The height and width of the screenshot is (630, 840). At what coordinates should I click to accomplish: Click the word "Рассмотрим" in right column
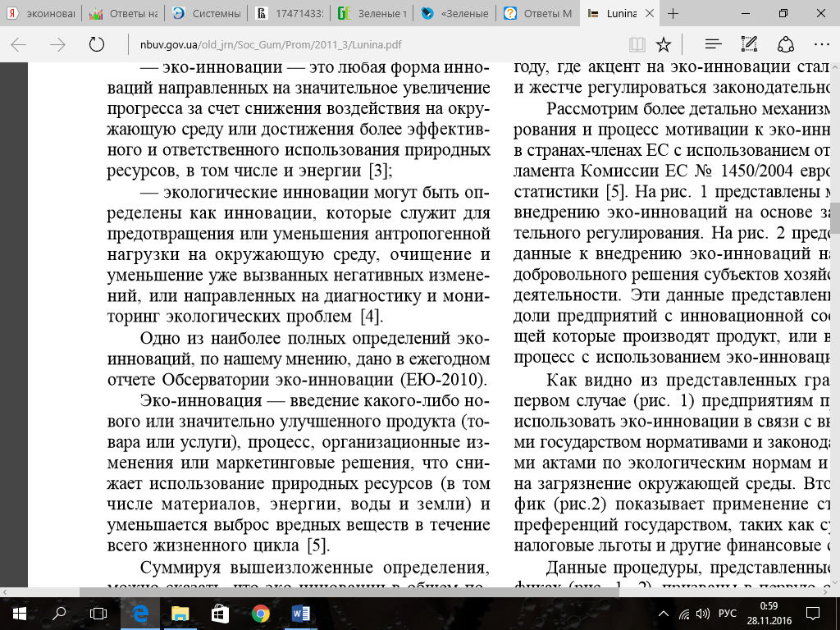(591, 109)
